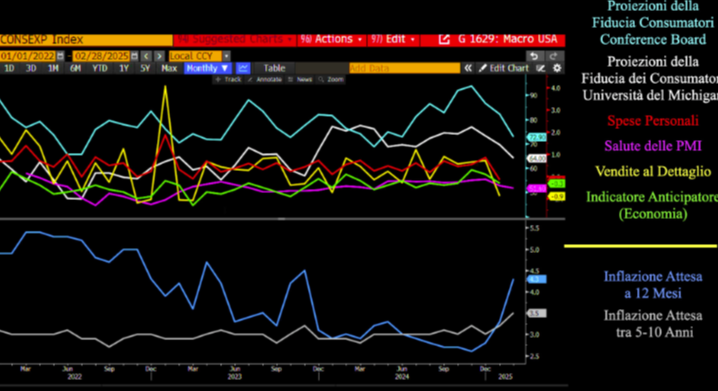Click the gray 3.5 inflation value label
This screenshot has height=391, width=718.
tap(537, 314)
